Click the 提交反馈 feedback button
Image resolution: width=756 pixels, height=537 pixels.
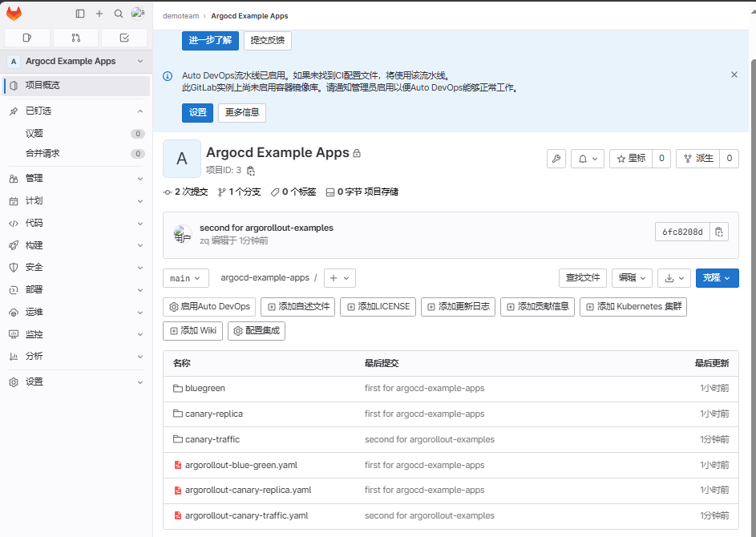click(x=268, y=40)
